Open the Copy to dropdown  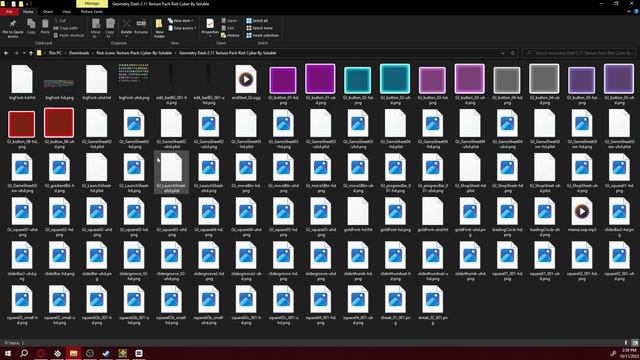tap(110, 36)
